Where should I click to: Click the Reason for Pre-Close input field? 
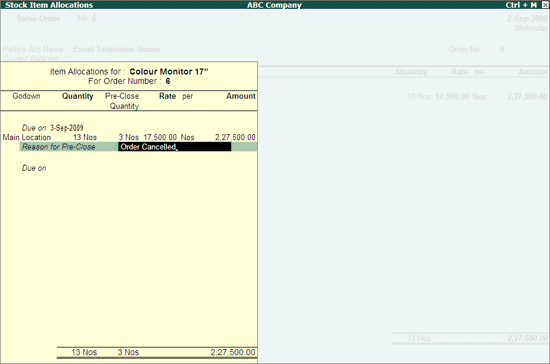pos(175,147)
